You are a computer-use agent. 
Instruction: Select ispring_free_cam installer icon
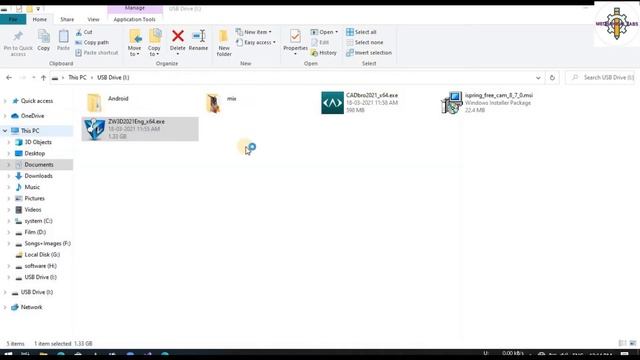[x=452, y=103]
